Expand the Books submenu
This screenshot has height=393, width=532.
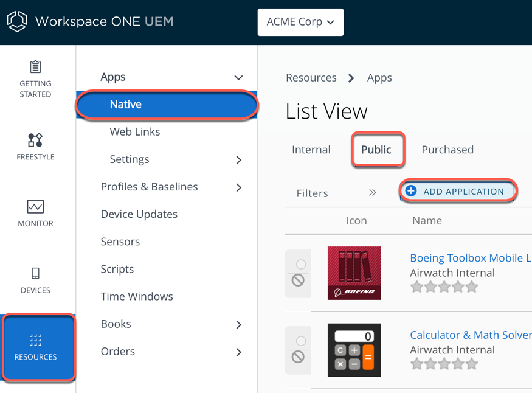(x=238, y=325)
